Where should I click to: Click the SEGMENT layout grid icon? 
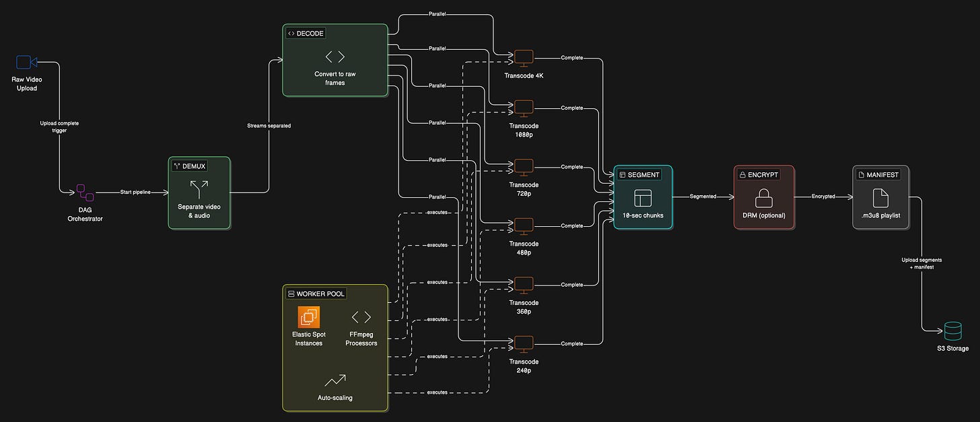[x=643, y=197]
